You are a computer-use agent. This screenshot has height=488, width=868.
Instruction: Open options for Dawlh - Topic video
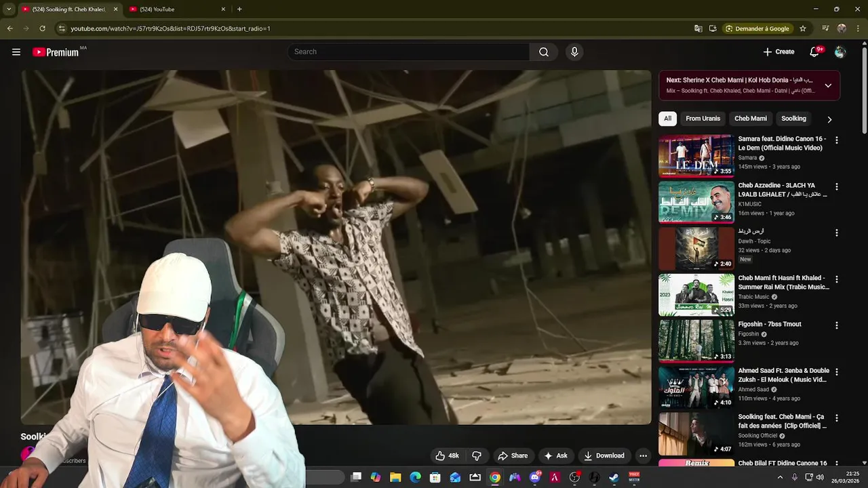tap(836, 232)
